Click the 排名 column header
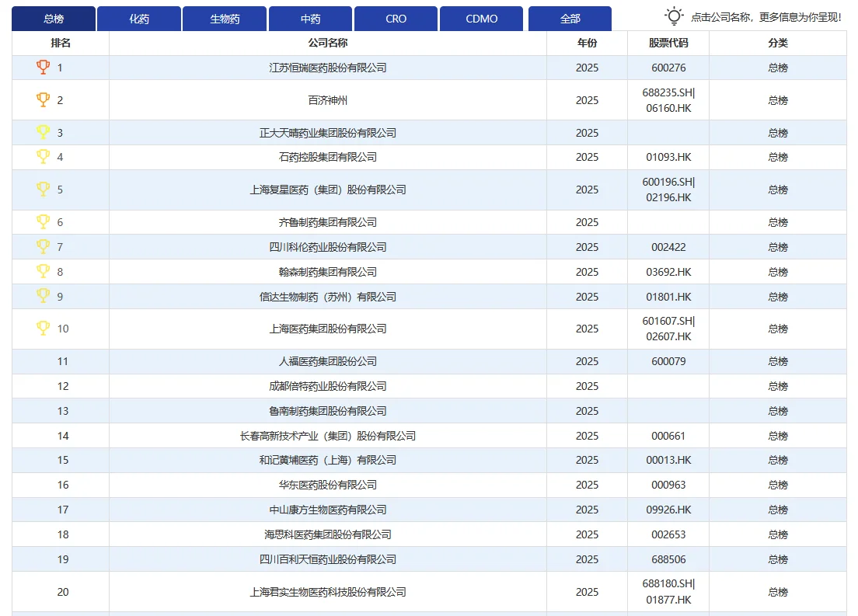858x616 pixels. point(61,43)
